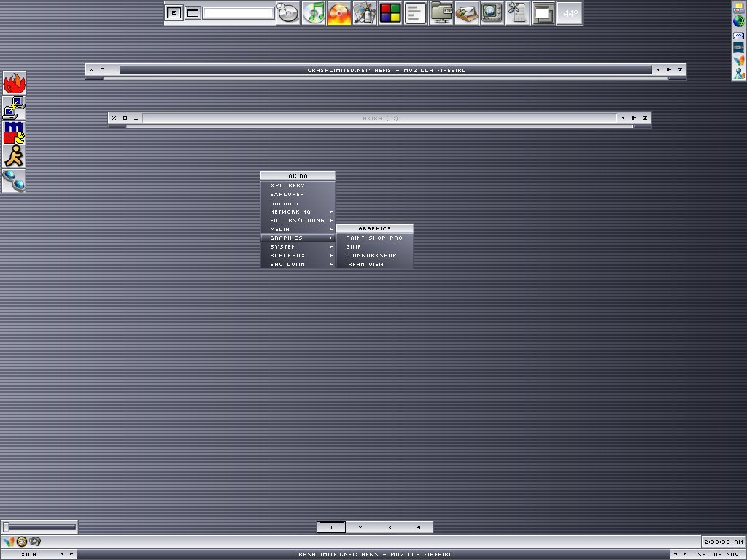Click the overlapping windows icon in dock
Image resolution: width=747 pixels, height=560 pixels.
[x=543, y=13]
